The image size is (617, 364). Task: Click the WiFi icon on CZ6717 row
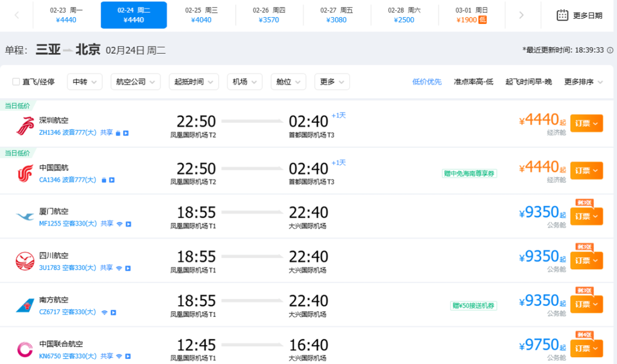[105, 313]
